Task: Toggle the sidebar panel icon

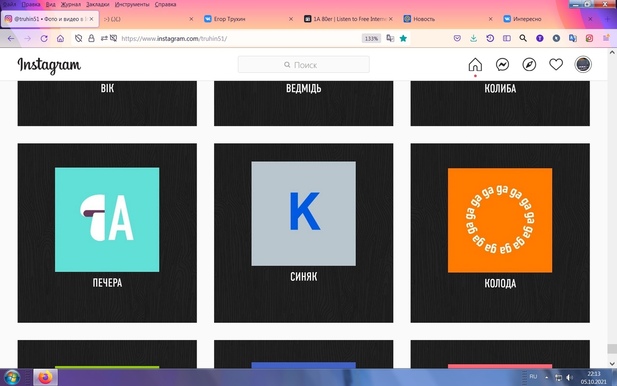Action: point(507,38)
